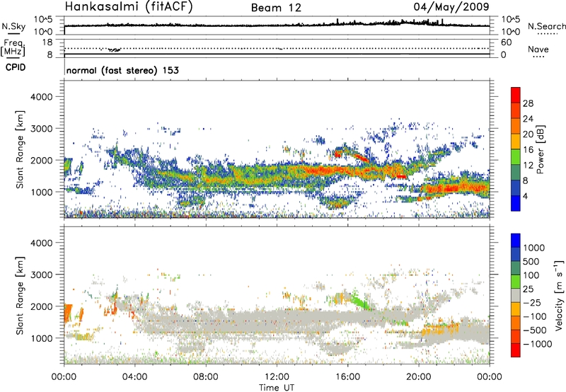
Task: Click the 16 value on the power colorbar
Action: 528,150
